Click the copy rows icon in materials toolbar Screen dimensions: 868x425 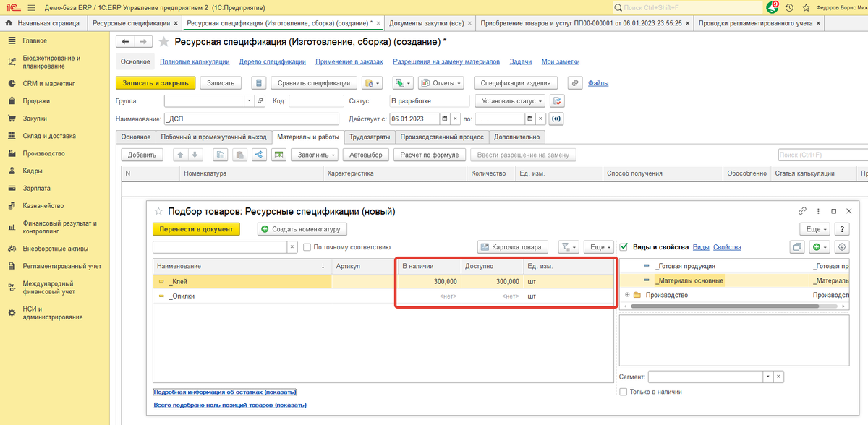[220, 155]
